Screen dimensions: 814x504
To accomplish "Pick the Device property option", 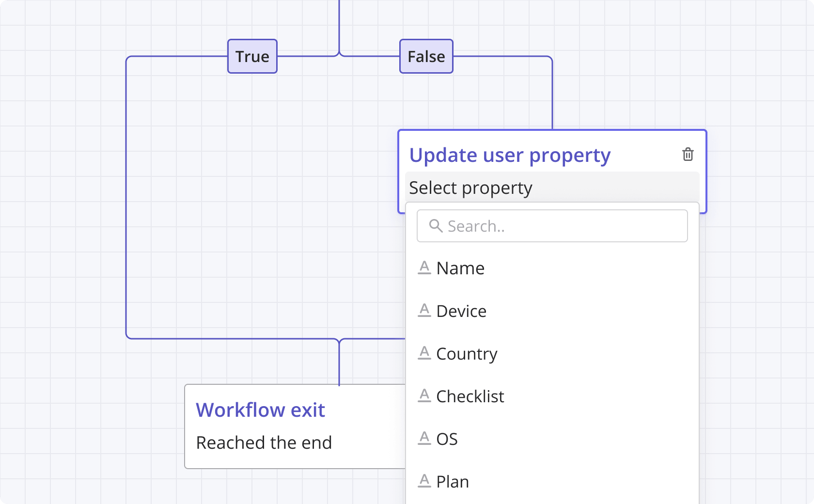I will coord(461,311).
